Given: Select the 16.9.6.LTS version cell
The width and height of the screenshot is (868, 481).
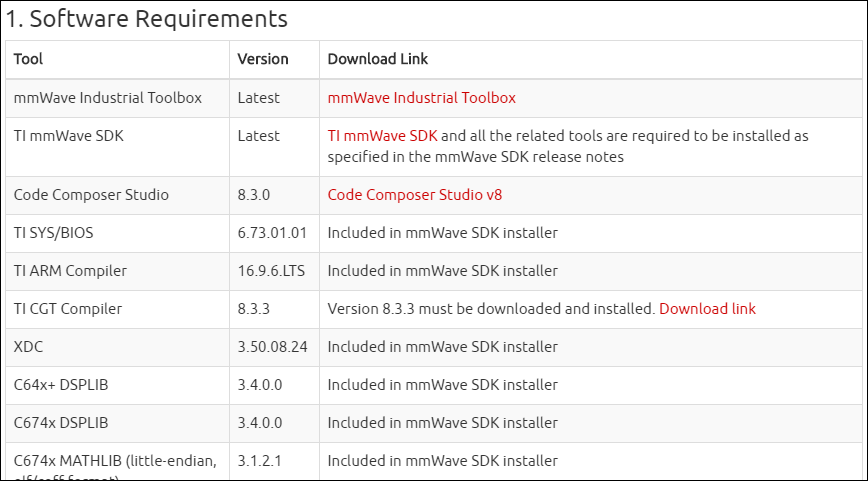Looking at the screenshot, I should 274,271.
